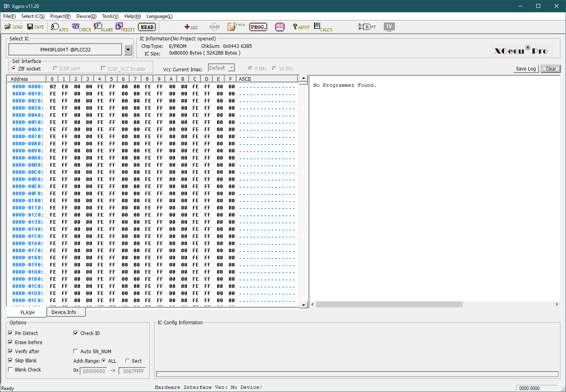The height and width of the screenshot is (392, 566).
Task: Uncheck Erase before option
Action: click(x=10, y=342)
